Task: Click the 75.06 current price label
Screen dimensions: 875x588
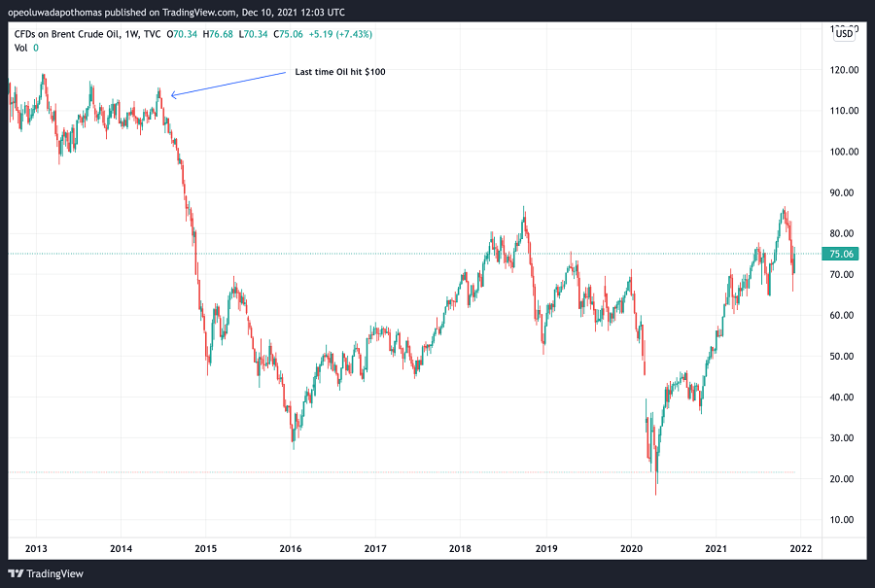Action: pyautogui.click(x=842, y=255)
